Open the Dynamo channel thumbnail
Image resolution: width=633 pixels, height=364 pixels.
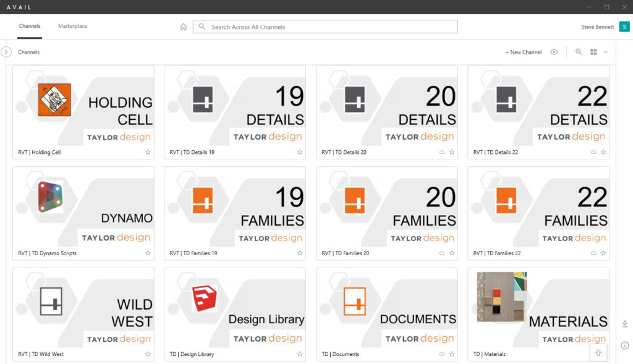click(x=83, y=207)
